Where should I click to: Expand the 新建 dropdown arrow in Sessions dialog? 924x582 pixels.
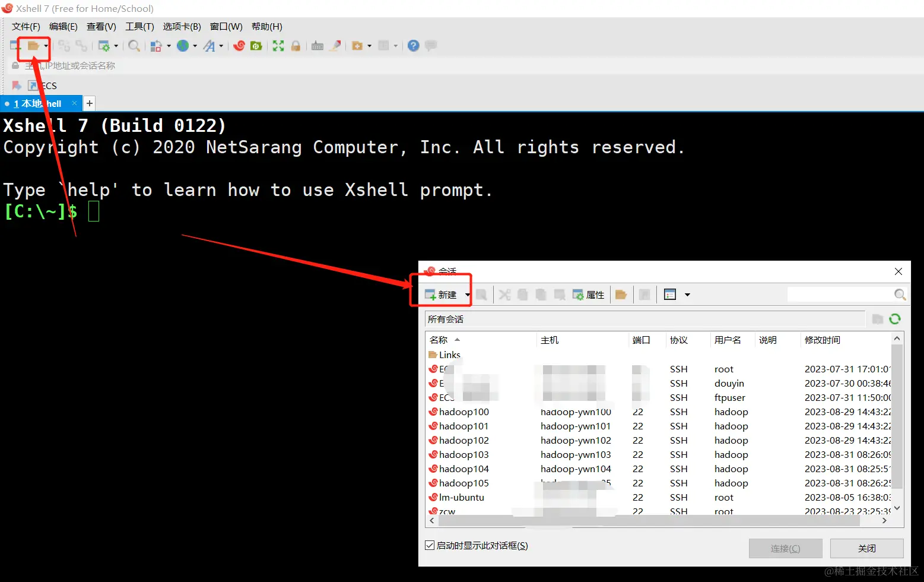pos(467,295)
